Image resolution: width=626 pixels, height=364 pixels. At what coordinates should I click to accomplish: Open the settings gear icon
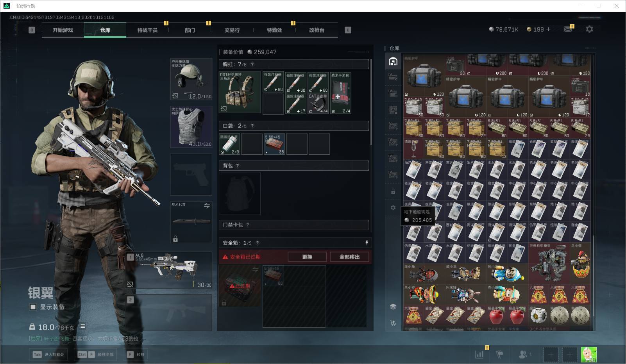pyautogui.click(x=589, y=29)
